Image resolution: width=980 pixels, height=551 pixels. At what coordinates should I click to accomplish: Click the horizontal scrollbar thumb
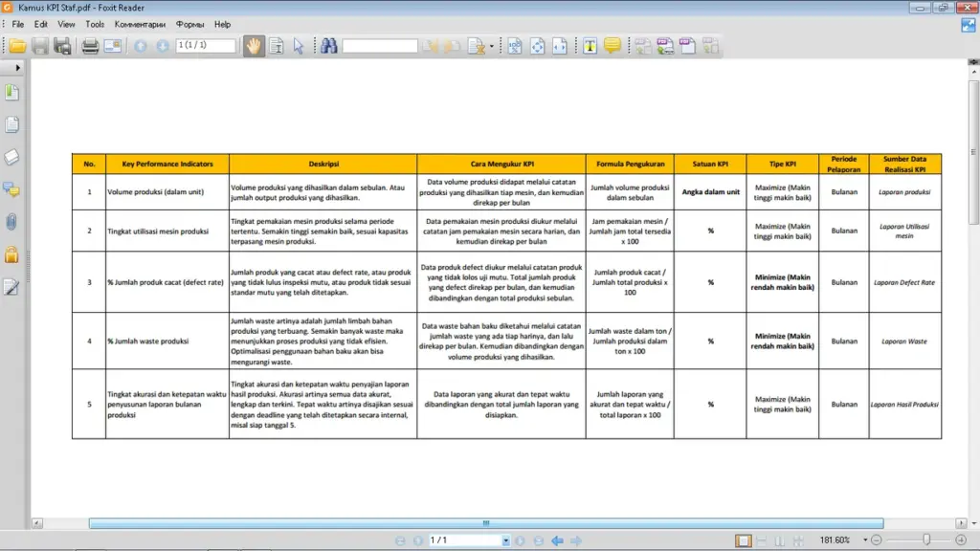486,523
